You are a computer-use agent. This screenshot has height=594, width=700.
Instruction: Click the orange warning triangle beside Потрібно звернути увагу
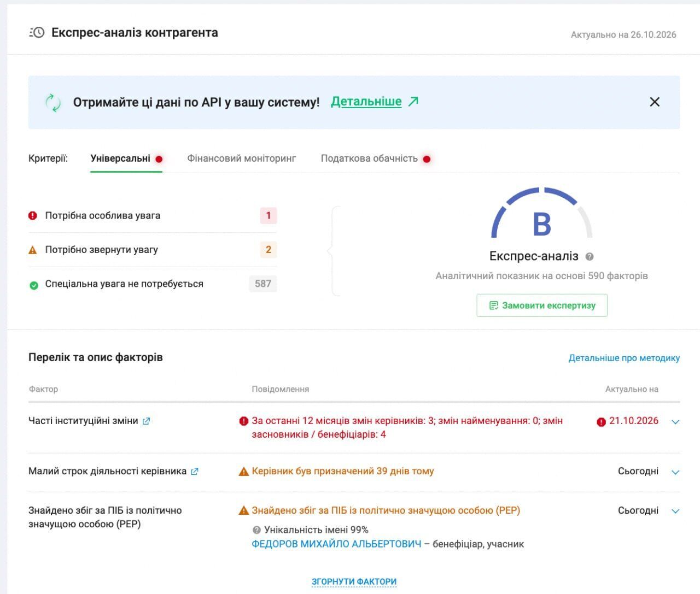[x=33, y=250]
